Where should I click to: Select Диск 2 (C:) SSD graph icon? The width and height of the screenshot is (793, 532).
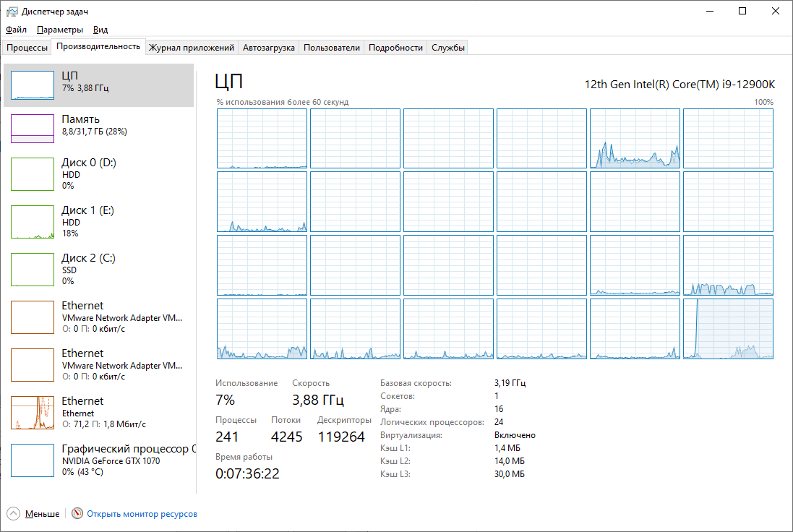[x=33, y=270]
